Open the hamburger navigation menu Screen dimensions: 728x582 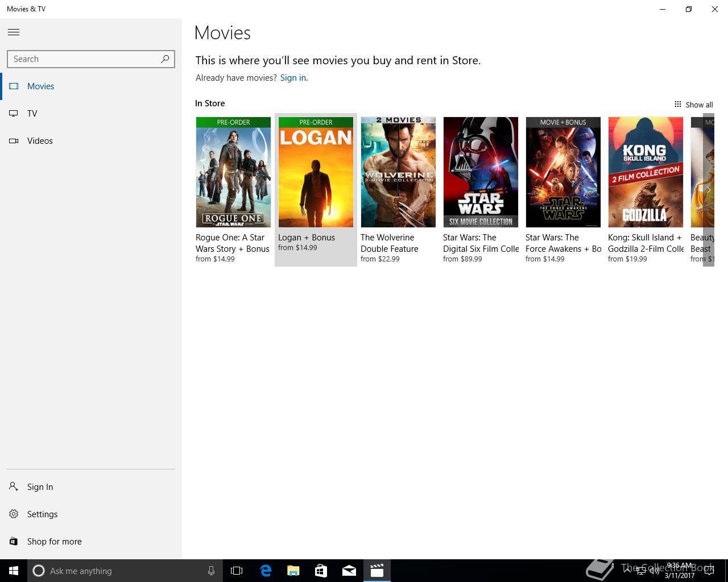[x=14, y=32]
